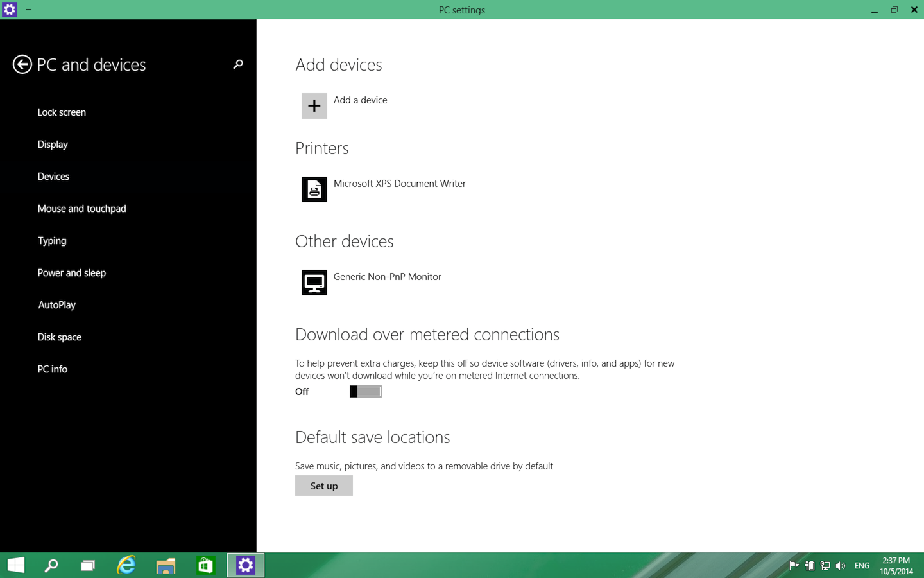
Task: Restore down the PC settings window
Action: [x=894, y=10]
